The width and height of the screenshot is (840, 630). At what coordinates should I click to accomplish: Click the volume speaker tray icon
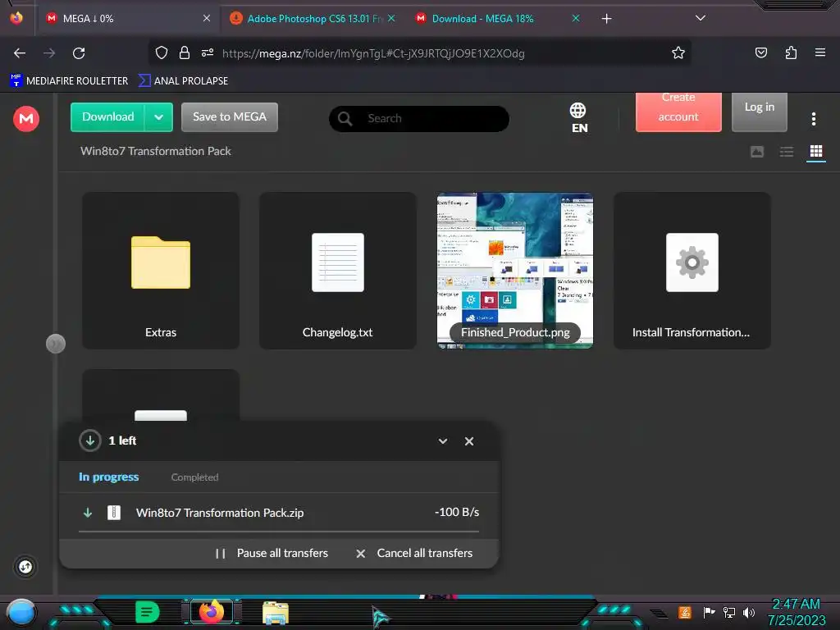[749, 612]
